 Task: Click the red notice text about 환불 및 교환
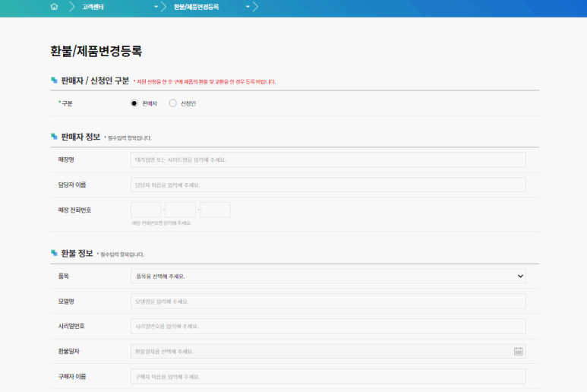204,81
